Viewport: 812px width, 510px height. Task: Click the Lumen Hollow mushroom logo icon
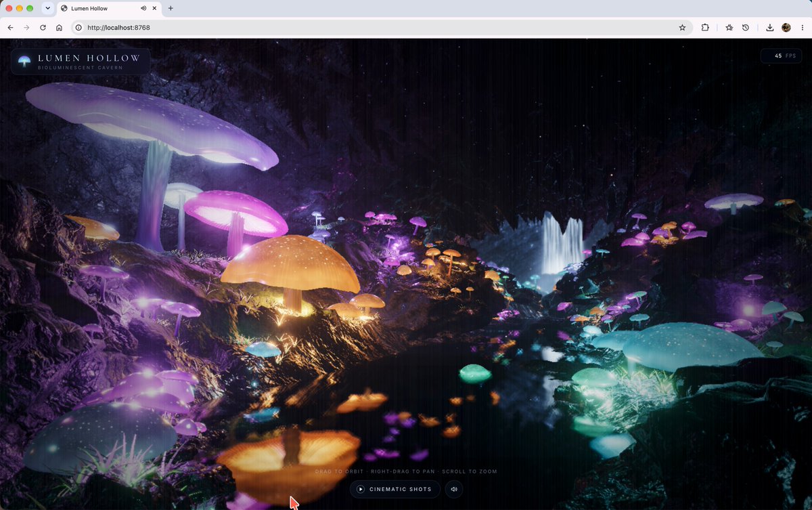(x=24, y=61)
